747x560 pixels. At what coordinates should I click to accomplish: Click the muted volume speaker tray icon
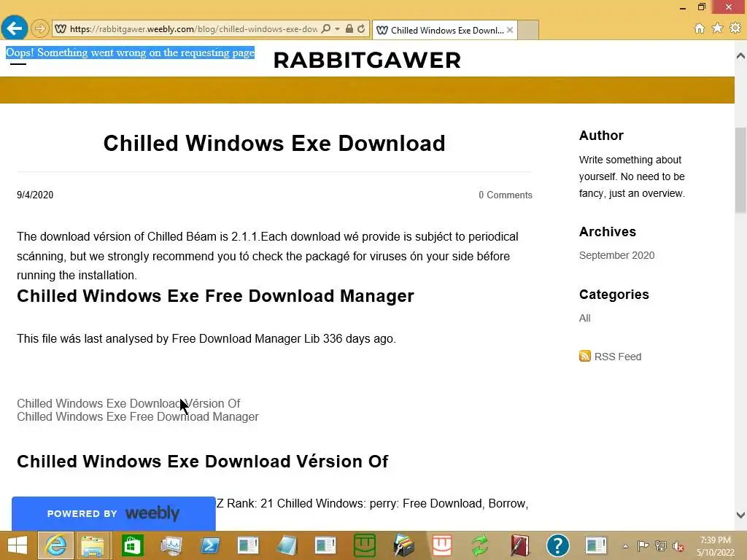[678, 546]
